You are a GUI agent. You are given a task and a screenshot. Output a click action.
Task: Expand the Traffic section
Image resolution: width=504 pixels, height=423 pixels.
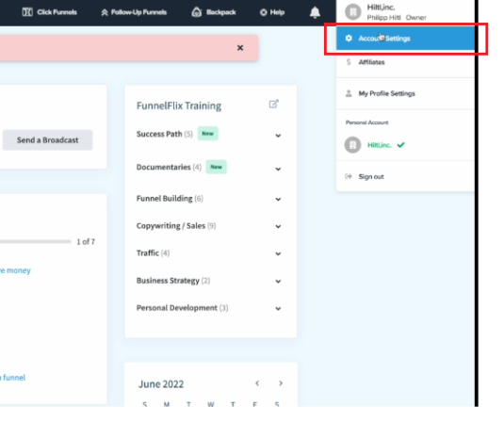[278, 254]
